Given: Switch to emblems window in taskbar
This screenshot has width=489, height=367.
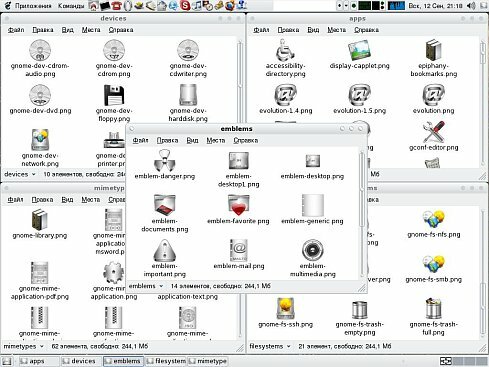Looking at the screenshot, I should (123, 361).
